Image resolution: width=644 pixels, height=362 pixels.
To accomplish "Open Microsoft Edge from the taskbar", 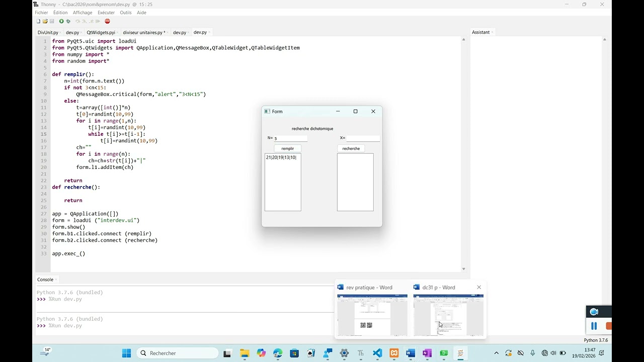I will 278,353.
